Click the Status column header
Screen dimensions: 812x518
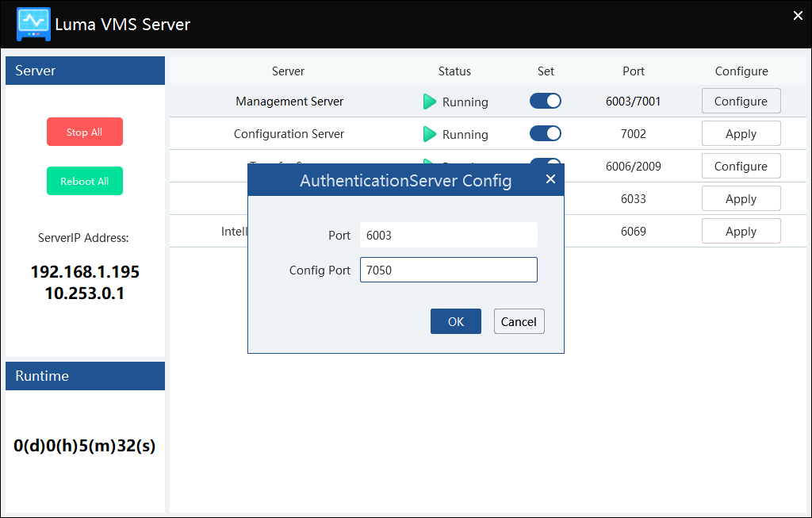(454, 71)
